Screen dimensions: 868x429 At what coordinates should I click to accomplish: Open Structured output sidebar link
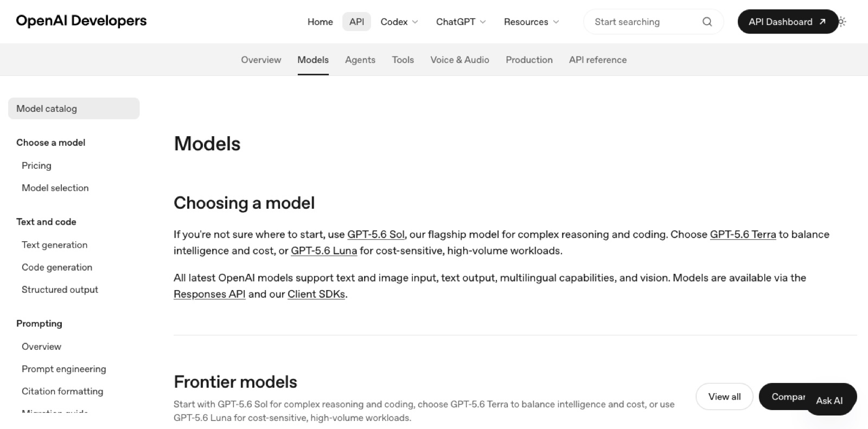click(60, 290)
